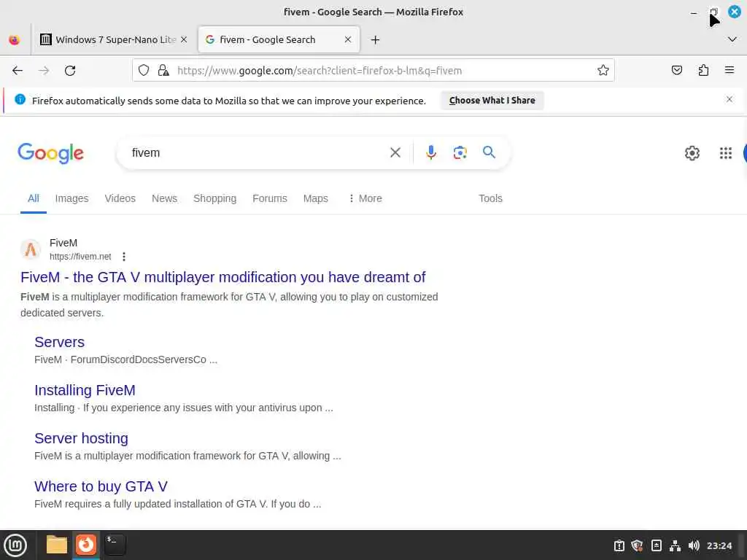Clear the search query with X
The height and width of the screenshot is (560, 747).
pyautogui.click(x=395, y=153)
